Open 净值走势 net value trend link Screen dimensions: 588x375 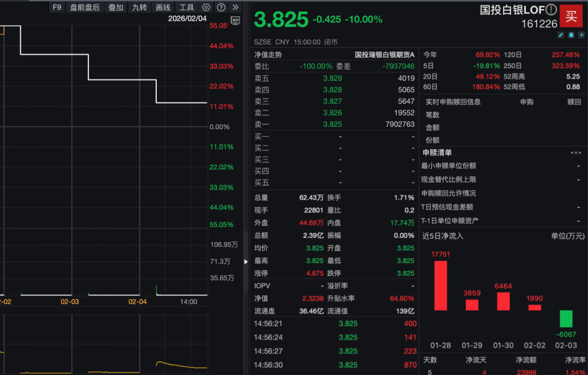pyautogui.click(x=268, y=55)
